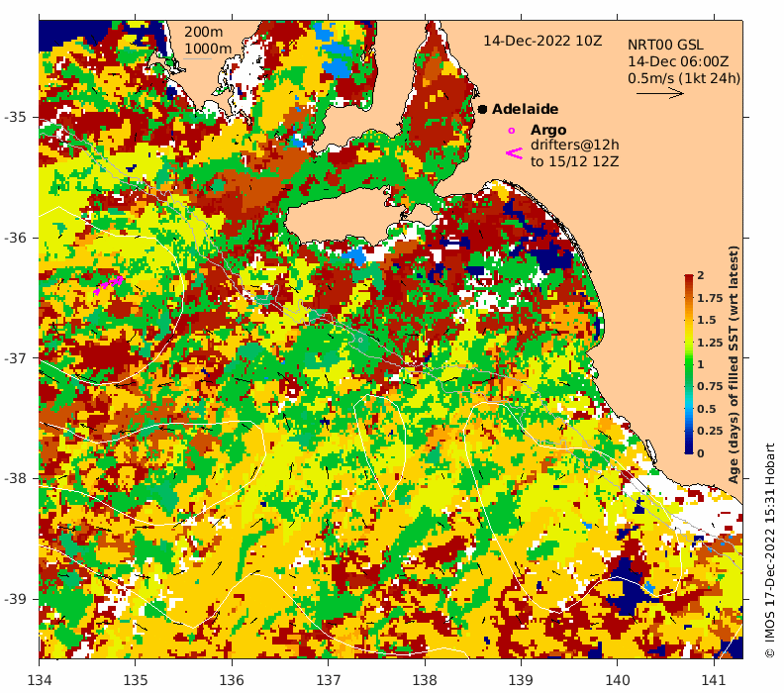Screen dimensions: 784x693
Task: Click the 1000m contour legend line sample
Action: pyautogui.click(x=198, y=59)
